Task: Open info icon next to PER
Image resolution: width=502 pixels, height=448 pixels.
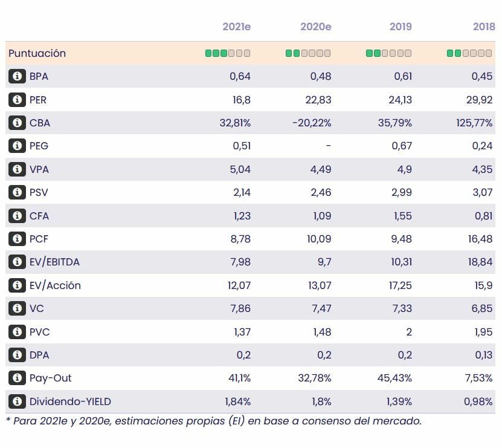Action: (17, 100)
